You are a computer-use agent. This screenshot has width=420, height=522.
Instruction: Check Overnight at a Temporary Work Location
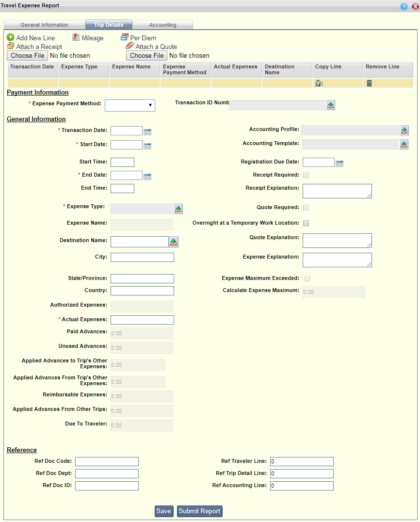(306, 223)
